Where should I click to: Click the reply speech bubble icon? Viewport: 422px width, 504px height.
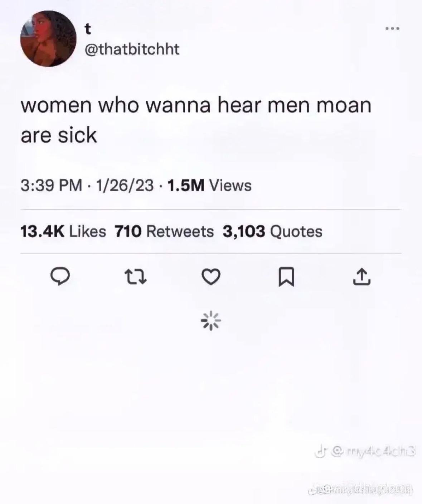[x=59, y=277]
